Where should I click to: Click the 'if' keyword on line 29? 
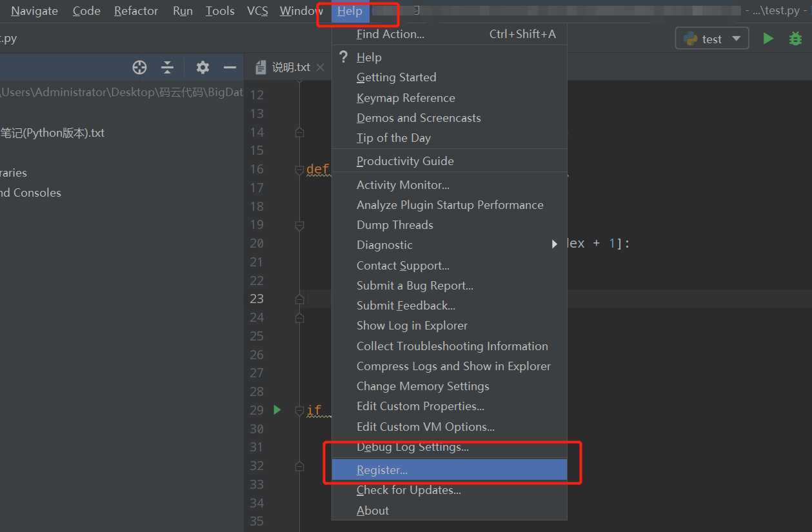point(313,410)
